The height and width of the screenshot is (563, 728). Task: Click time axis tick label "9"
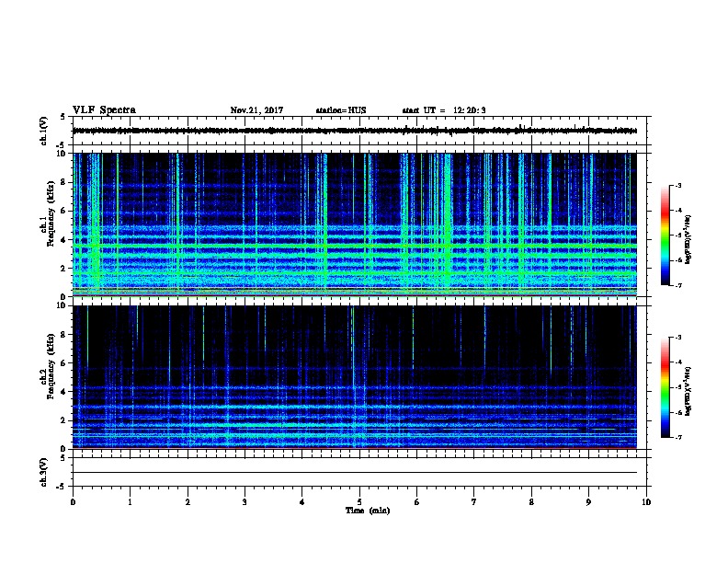click(588, 502)
